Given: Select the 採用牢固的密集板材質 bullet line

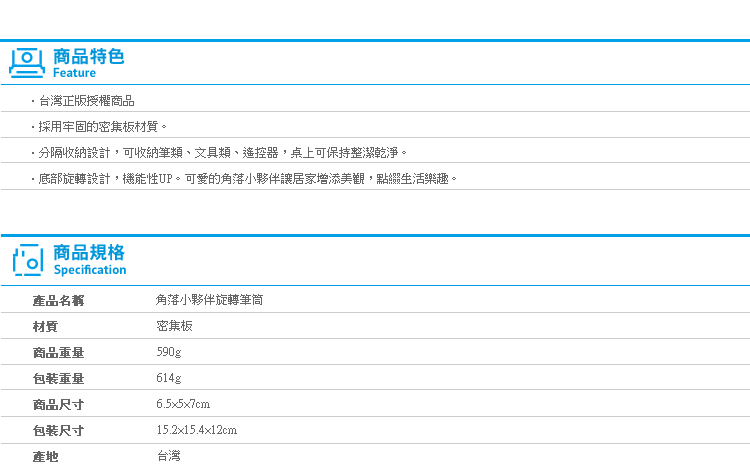Looking at the screenshot, I should (99, 127).
